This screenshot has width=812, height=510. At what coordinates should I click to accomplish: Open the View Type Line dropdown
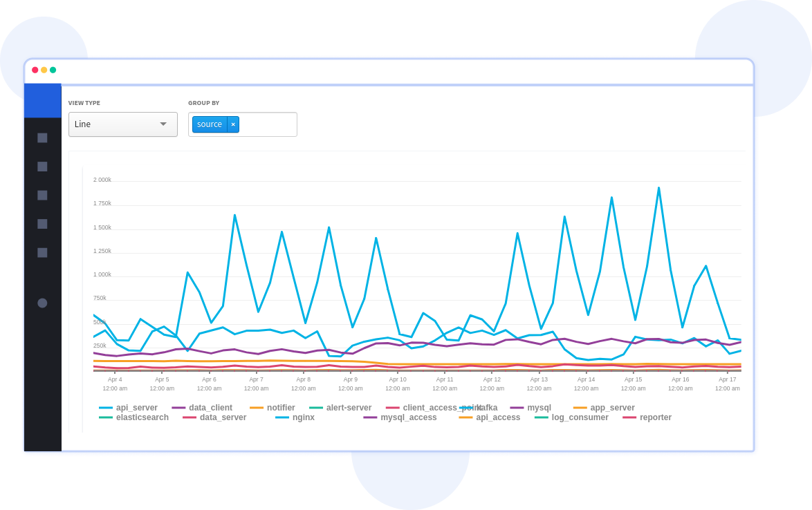tap(122, 124)
